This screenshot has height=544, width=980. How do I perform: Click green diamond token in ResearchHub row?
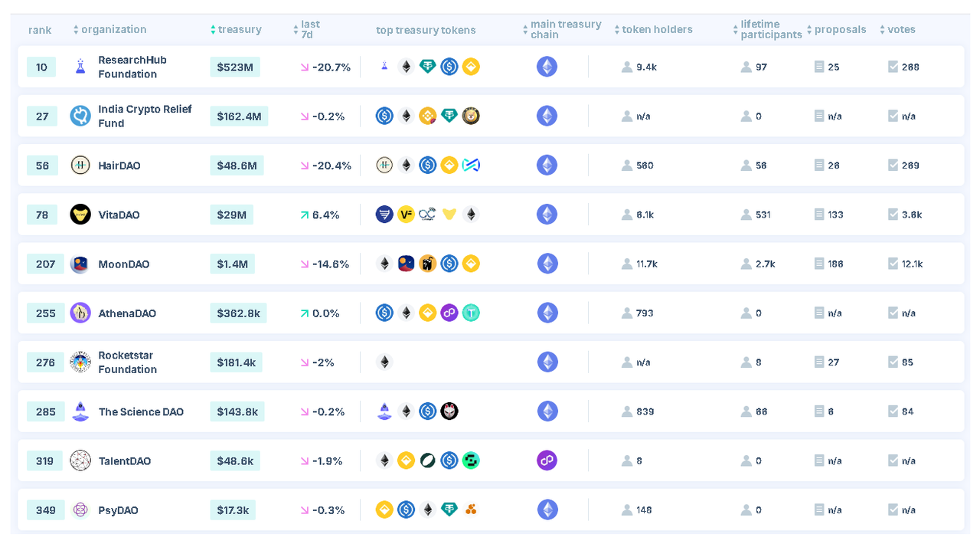[x=428, y=67]
